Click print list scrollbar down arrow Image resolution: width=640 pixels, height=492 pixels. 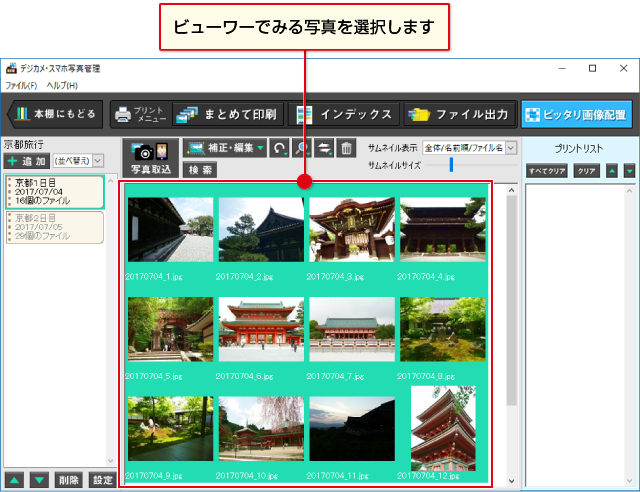(629, 481)
